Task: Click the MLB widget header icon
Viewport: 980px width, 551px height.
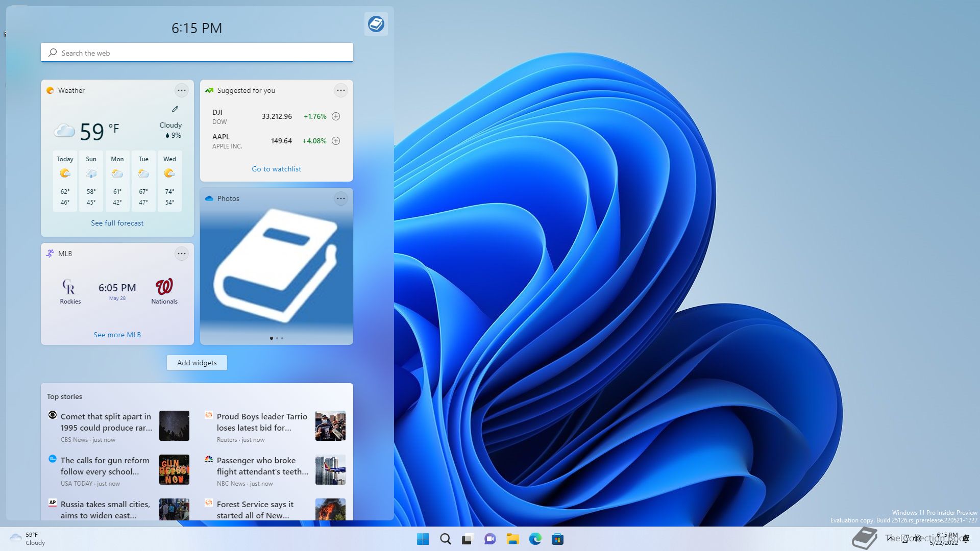Action: (x=50, y=254)
